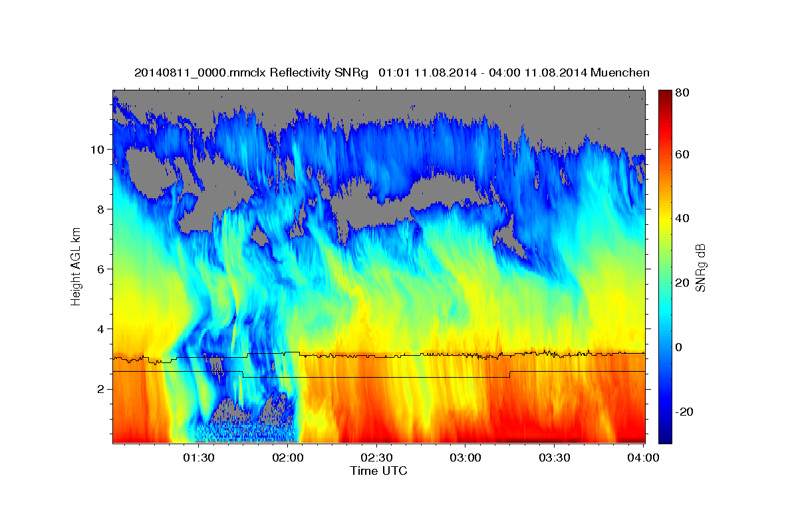Click the colorbar value 0
Screen dimensions: 798x532
coord(678,347)
